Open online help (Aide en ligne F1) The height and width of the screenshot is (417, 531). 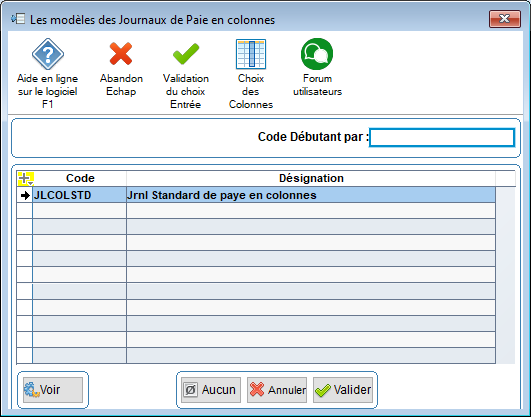point(47,73)
